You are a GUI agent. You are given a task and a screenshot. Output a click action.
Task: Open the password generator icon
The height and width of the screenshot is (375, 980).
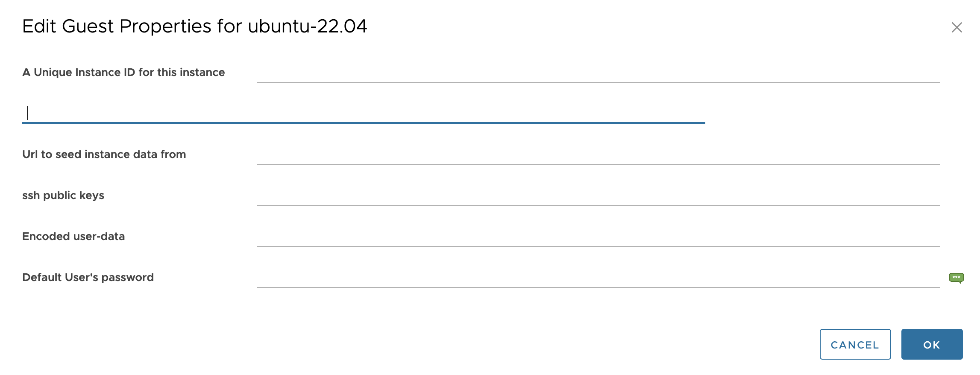point(956,278)
